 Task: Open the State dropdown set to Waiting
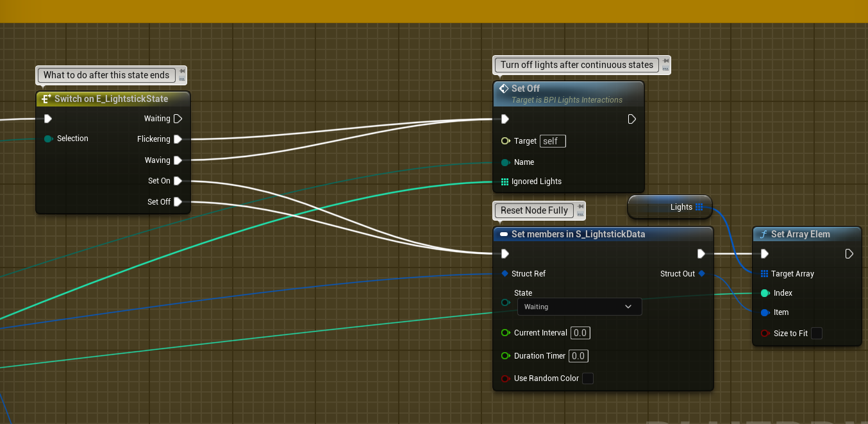point(579,307)
